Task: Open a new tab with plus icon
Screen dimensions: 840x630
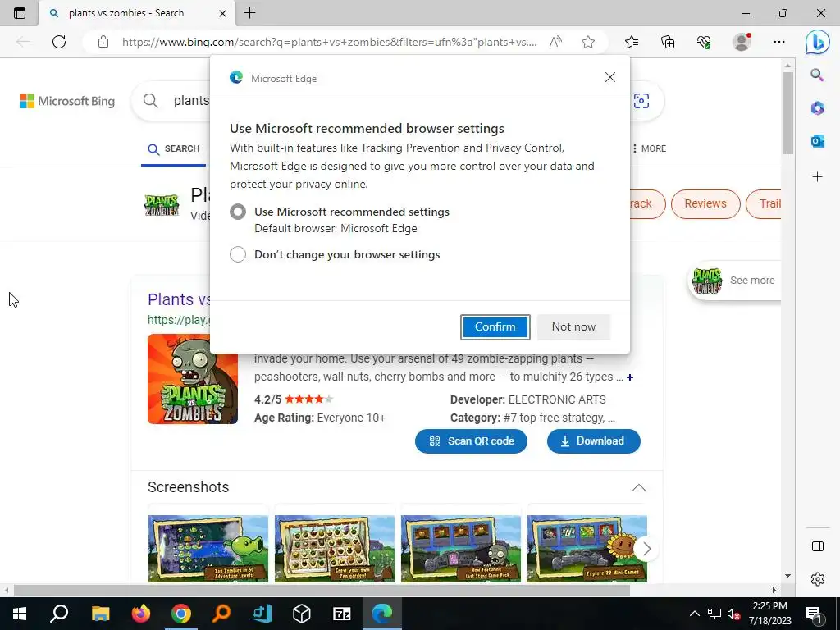Action: [249, 13]
